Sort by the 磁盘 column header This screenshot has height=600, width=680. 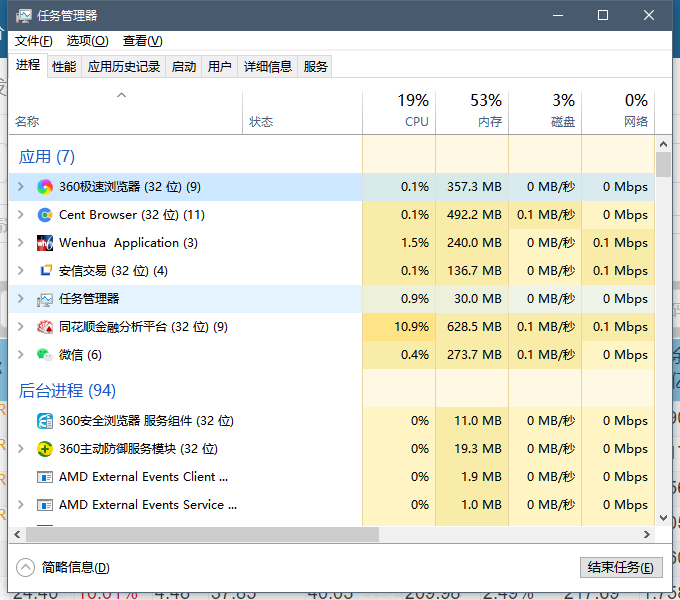[545, 113]
